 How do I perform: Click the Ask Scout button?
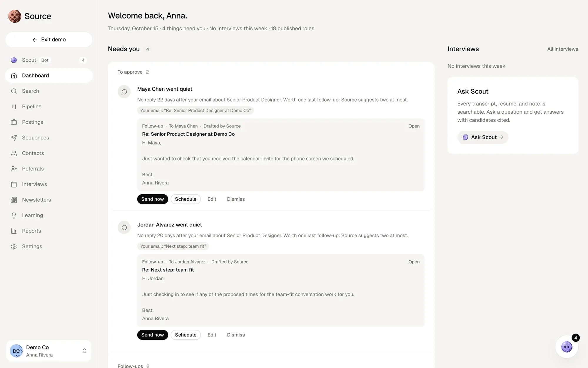tap(483, 137)
